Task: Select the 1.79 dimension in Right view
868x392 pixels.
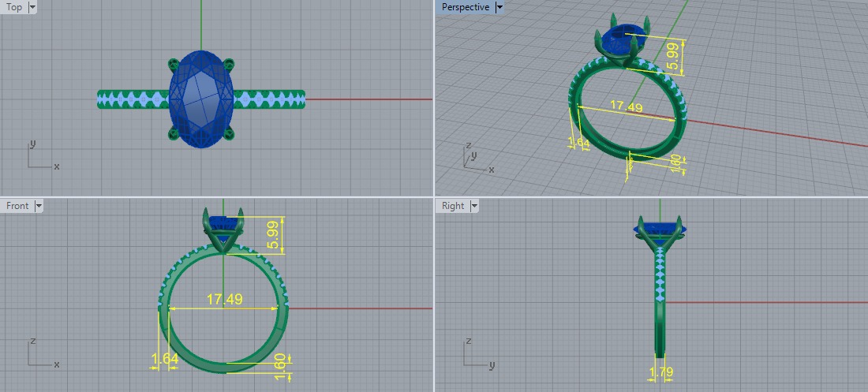Action: click(660, 372)
